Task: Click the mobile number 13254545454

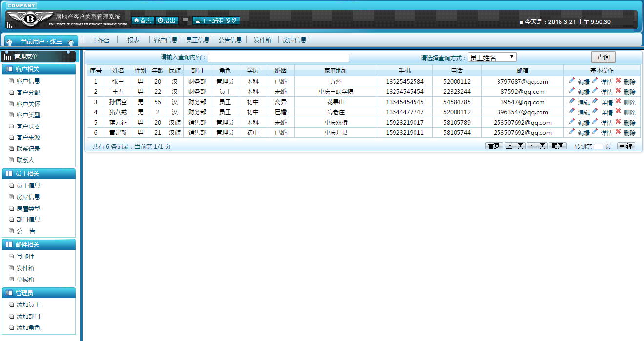Action: (405, 91)
